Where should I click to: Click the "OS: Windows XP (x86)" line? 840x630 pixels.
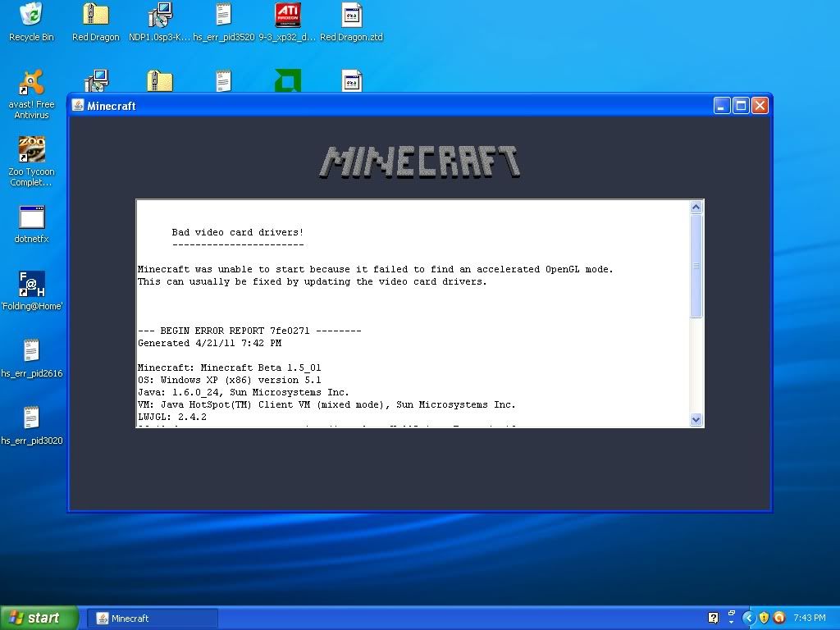230,380
